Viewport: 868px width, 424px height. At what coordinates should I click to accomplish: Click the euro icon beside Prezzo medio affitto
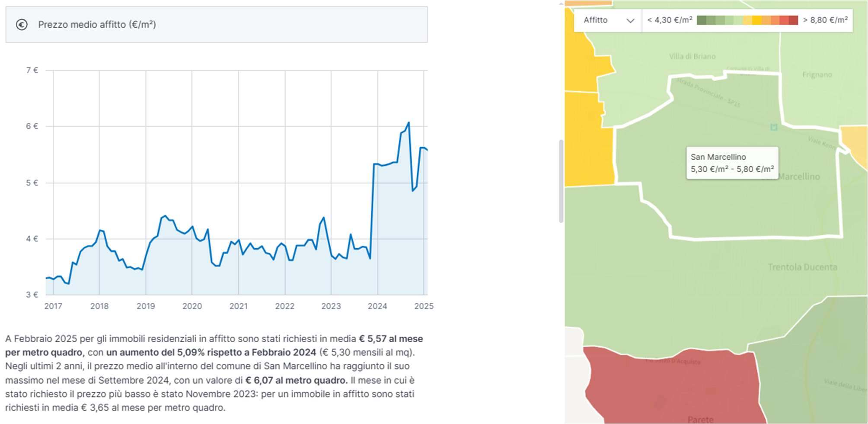click(22, 25)
